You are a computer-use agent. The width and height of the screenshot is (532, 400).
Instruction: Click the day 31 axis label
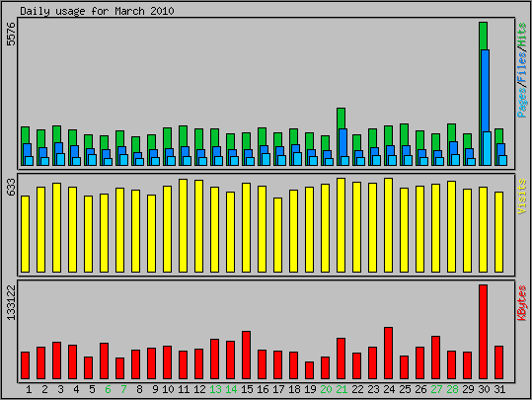(x=499, y=389)
